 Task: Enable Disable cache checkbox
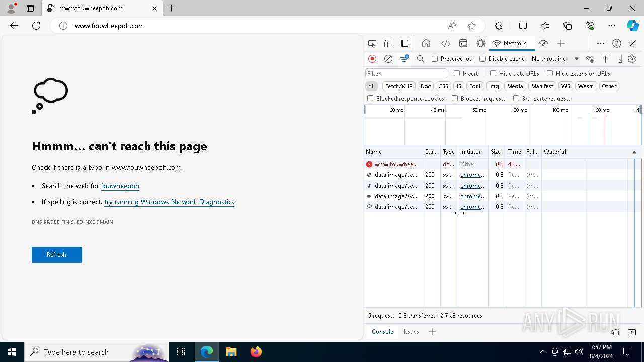click(x=482, y=59)
